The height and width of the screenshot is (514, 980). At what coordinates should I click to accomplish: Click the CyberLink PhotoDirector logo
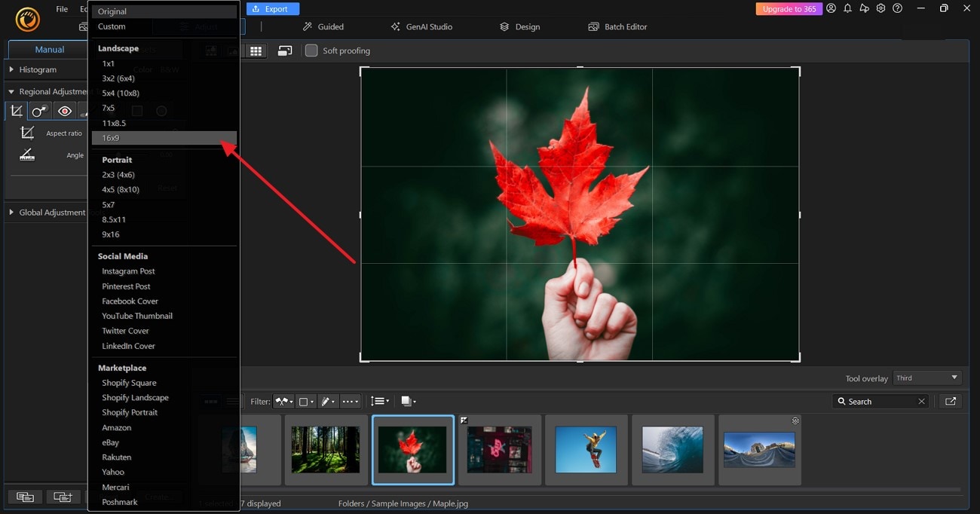click(x=28, y=20)
